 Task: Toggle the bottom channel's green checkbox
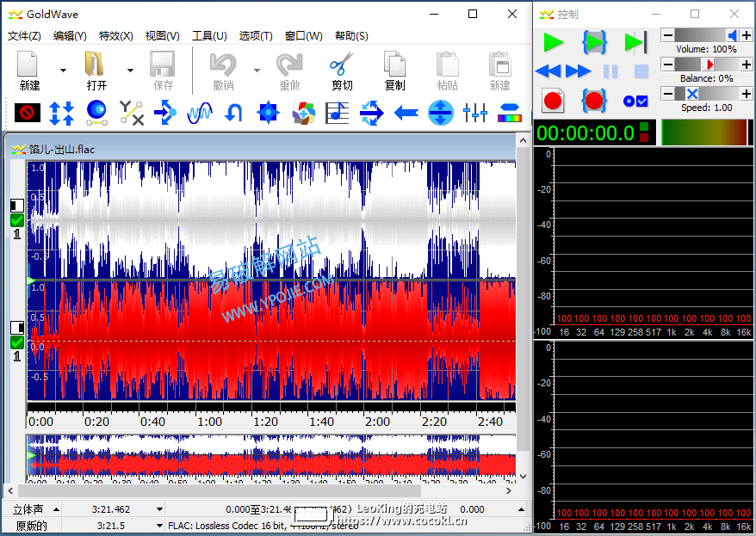coord(17,342)
